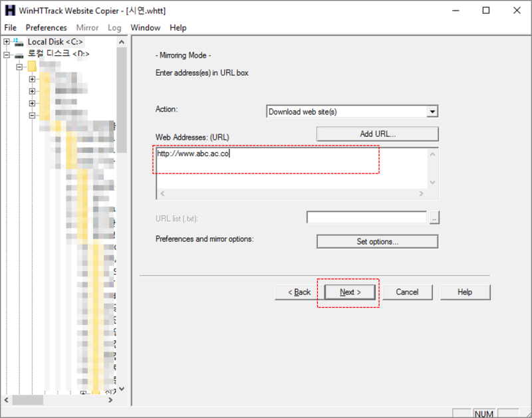Open the Preferences menu
Viewport: 532px width, 418px height.
pos(46,28)
